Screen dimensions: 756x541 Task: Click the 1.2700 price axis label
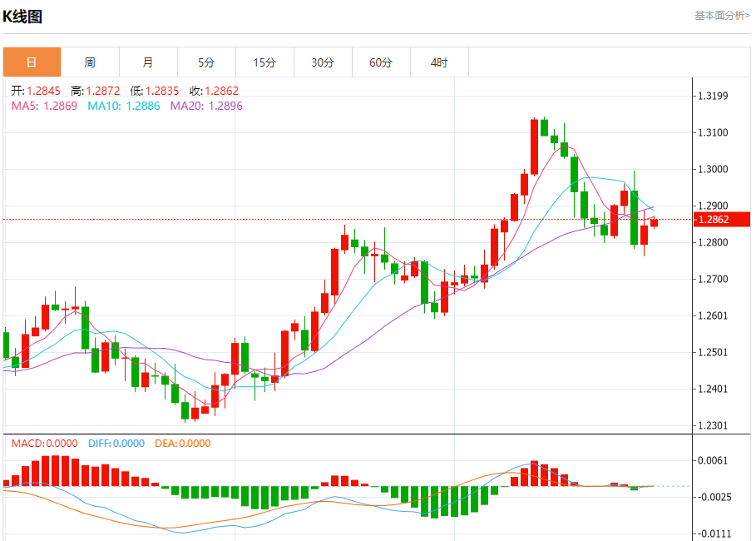713,280
